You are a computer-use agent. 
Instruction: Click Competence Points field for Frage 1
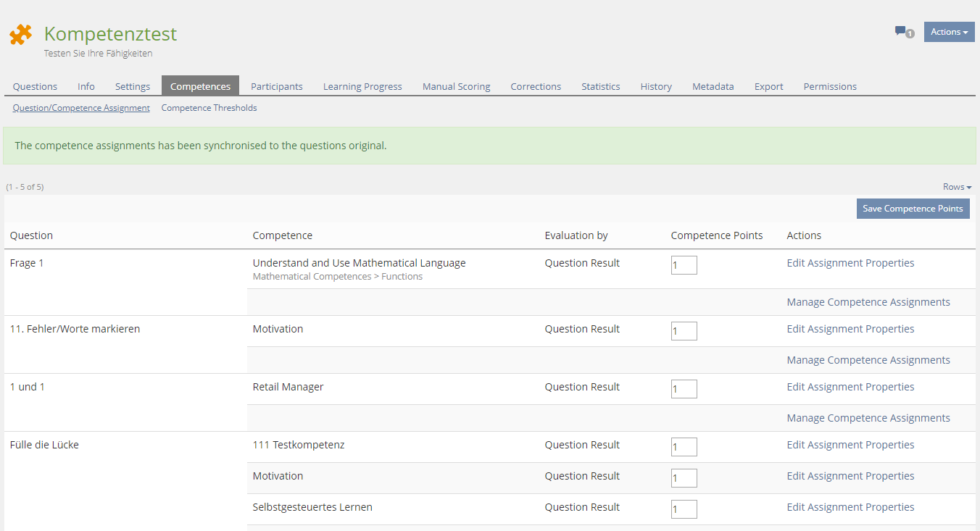[x=684, y=265]
